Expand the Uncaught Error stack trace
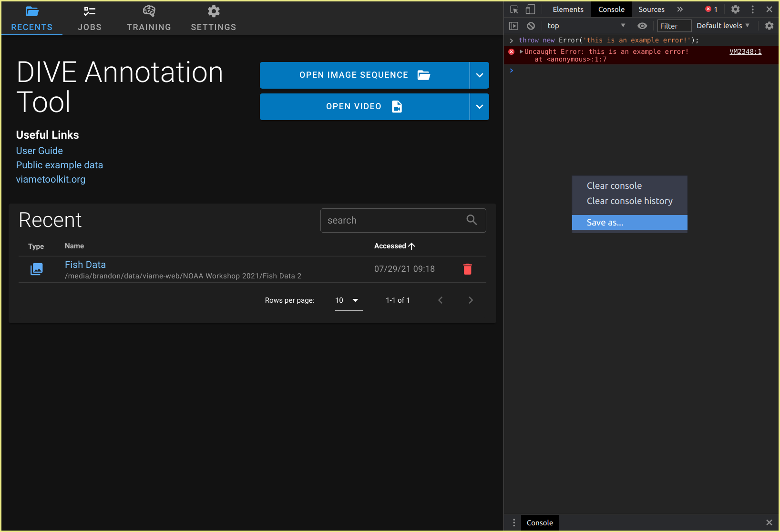The image size is (780, 532). click(x=522, y=51)
